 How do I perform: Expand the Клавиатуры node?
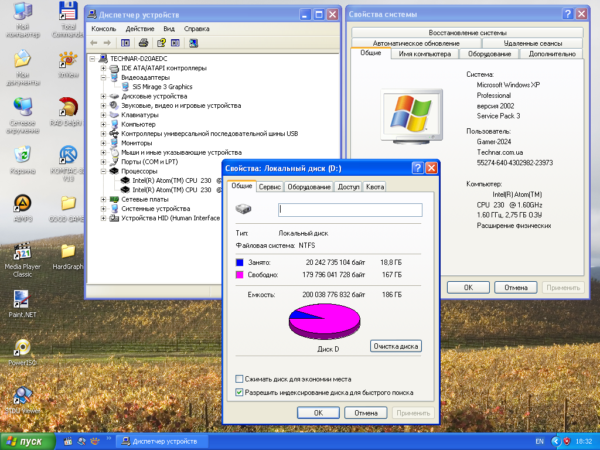pos(103,115)
